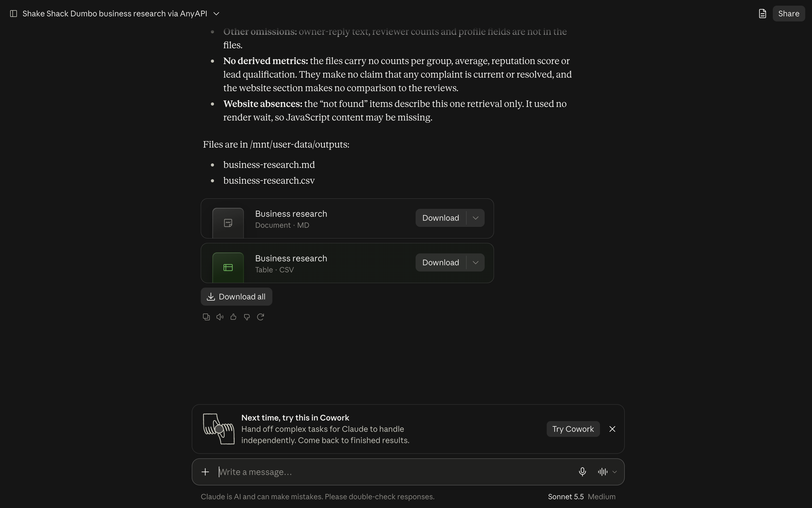Click the 'Claude is AI and can make mistakes' notice
Screen dimensions: 812x508
click(x=317, y=497)
